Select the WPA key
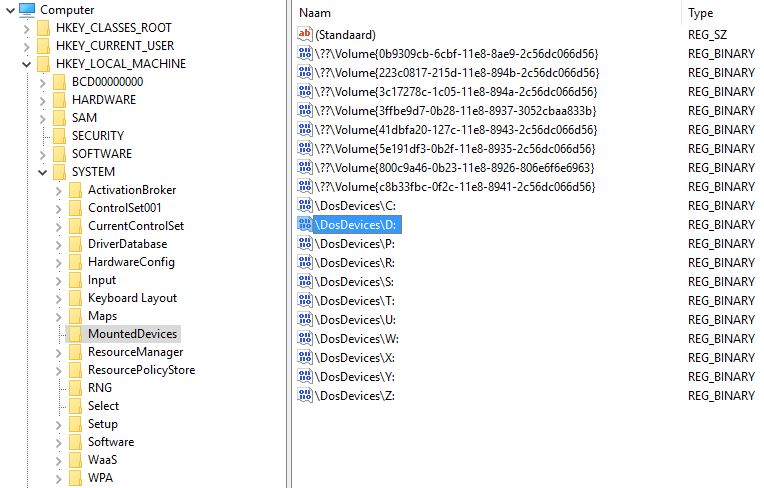764x488 pixels. point(100,478)
